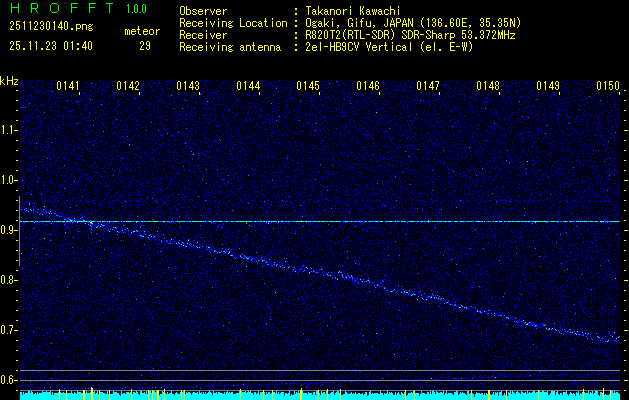Image resolution: width=629 pixels, height=400 pixels.
Task: Click the 0145 time marker
Action: pyautogui.click(x=308, y=87)
